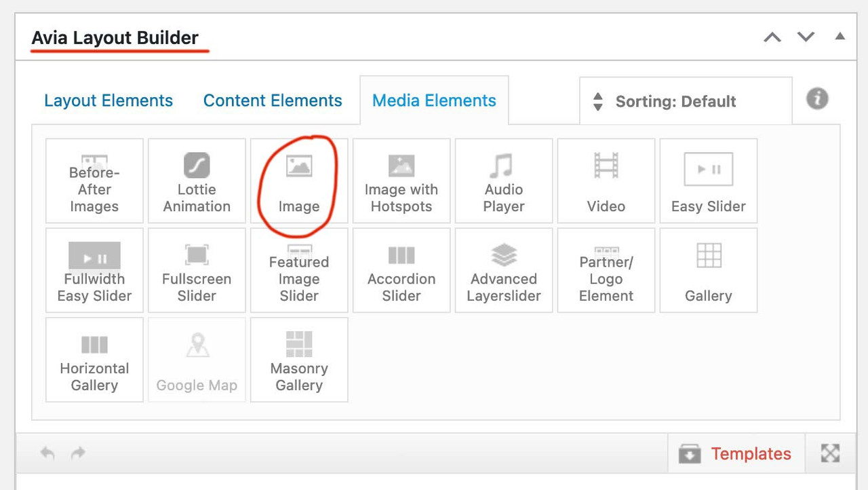
Task: Add the Video element
Action: coord(606,181)
